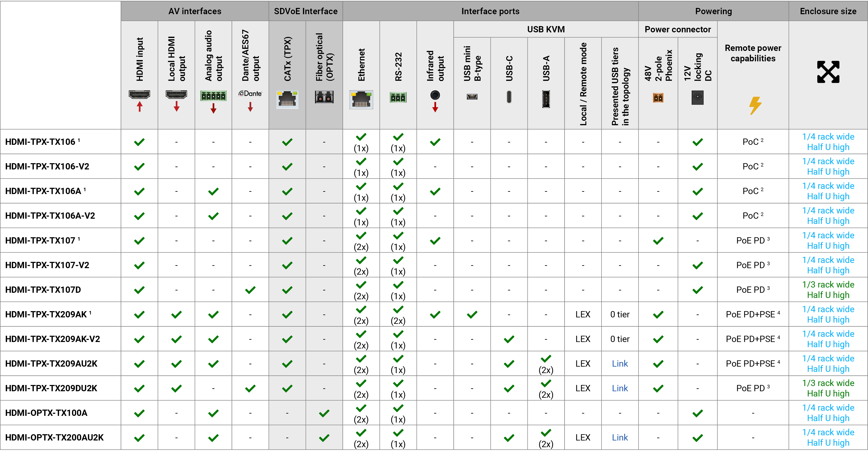The image size is (868, 453).
Task: Click the Link in HDMI-OPTX-TX200AU2K row
Action: [x=620, y=438]
